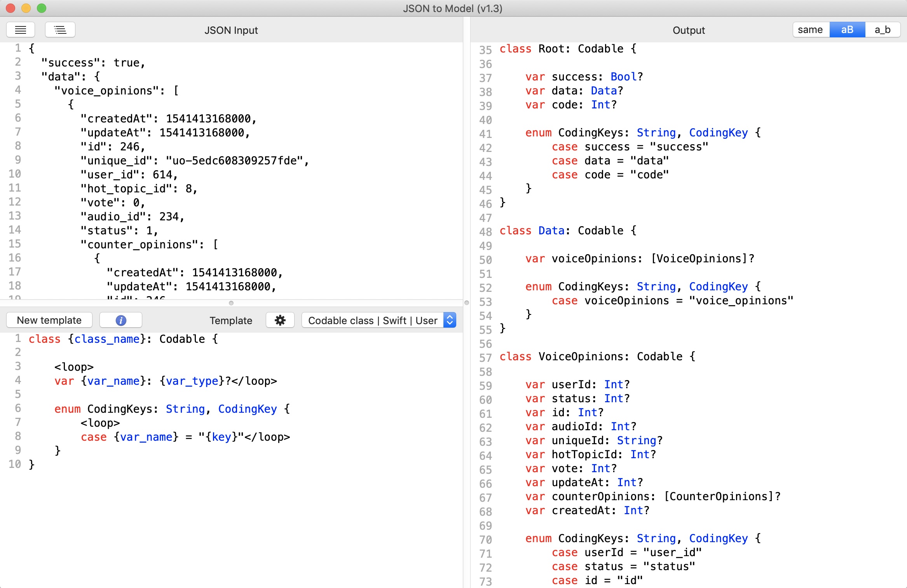907x588 pixels.
Task: Open the template settings gear
Action: [280, 320]
